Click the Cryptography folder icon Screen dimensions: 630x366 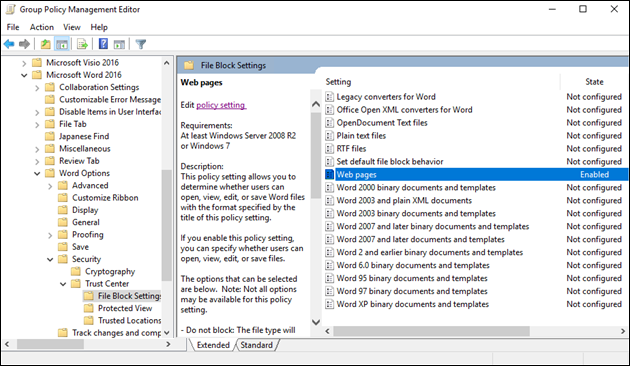(76, 272)
